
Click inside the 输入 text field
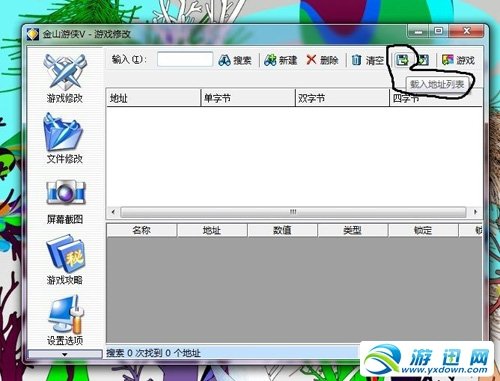[185, 60]
